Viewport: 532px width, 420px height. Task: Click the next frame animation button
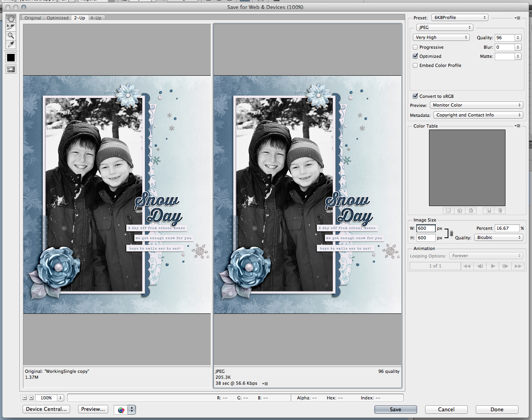[x=505, y=266]
